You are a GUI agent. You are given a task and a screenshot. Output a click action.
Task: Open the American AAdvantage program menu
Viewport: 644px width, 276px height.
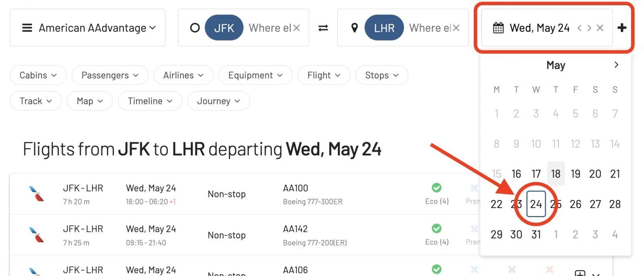87,28
